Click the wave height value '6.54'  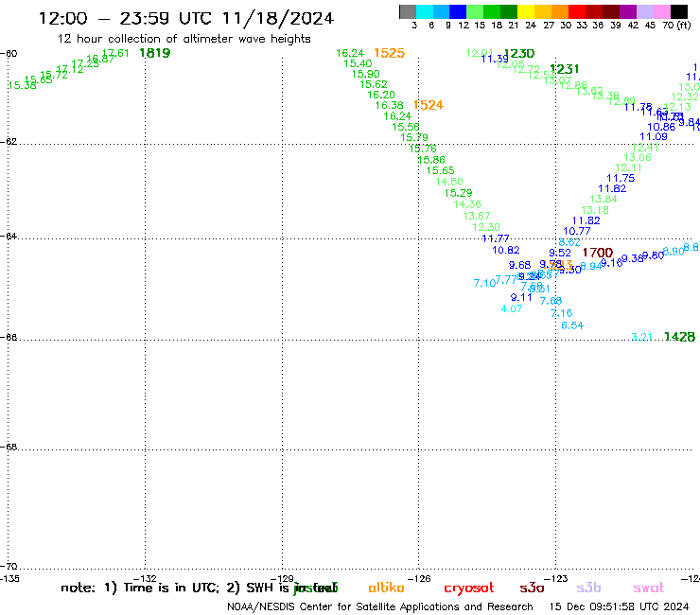click(572, 325)
